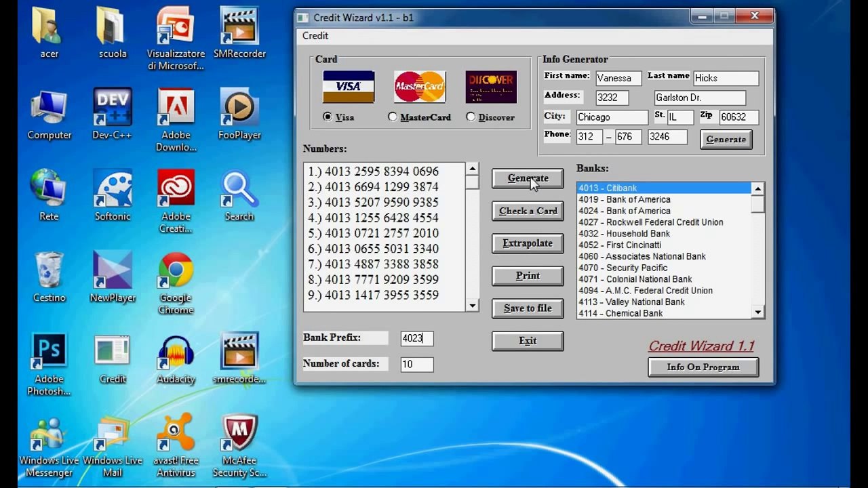This screenshot has height=488, width=868.
Task: Select 4070 - Security Pacific
Action: pos(664,268)
